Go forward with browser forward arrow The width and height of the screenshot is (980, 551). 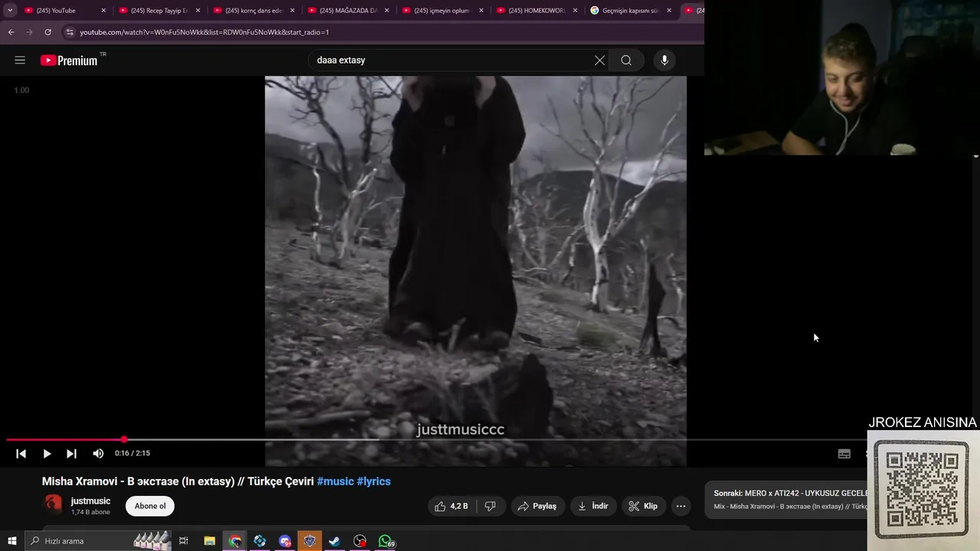(x=29, y=32)
